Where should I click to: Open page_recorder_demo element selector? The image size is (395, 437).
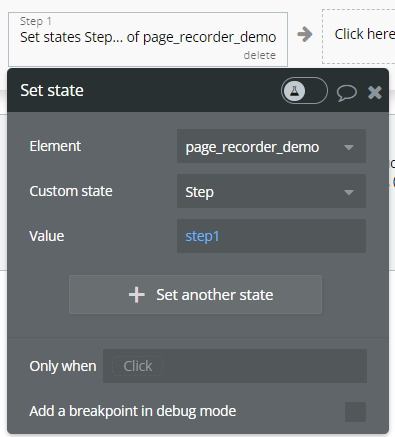click(x=271, y=146)
